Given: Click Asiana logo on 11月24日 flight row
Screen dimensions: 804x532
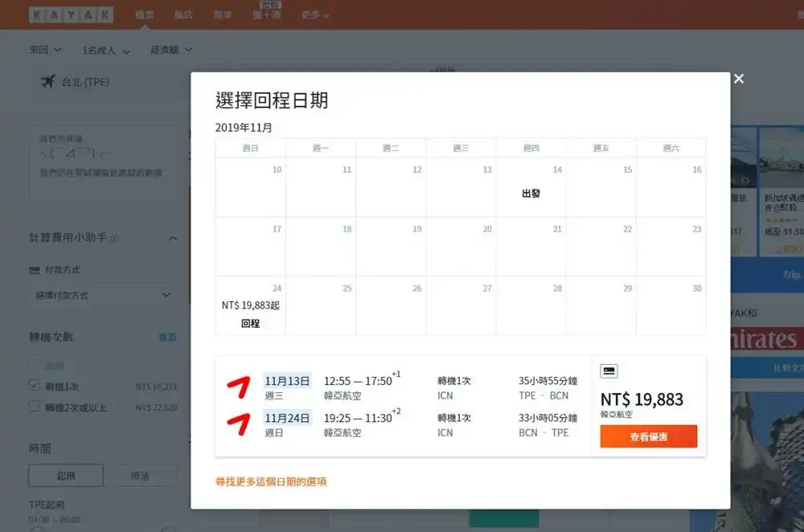Looking at the screenshot, I should coord(239,424).
